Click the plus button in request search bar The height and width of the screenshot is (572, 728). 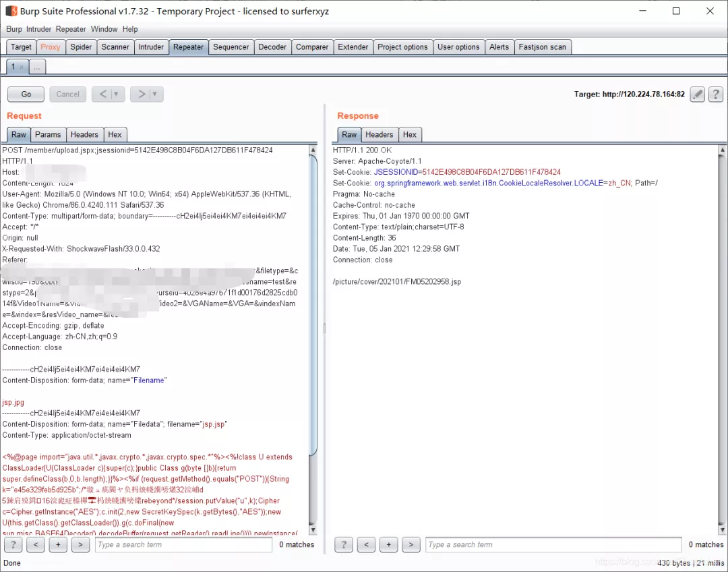pyautogui.click(x=58, y=544)
